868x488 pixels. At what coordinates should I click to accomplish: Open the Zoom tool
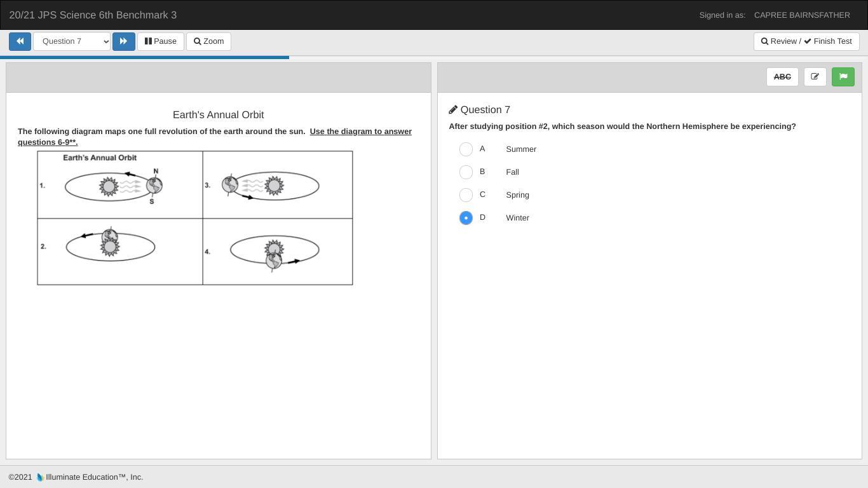[x=208, y=41]
